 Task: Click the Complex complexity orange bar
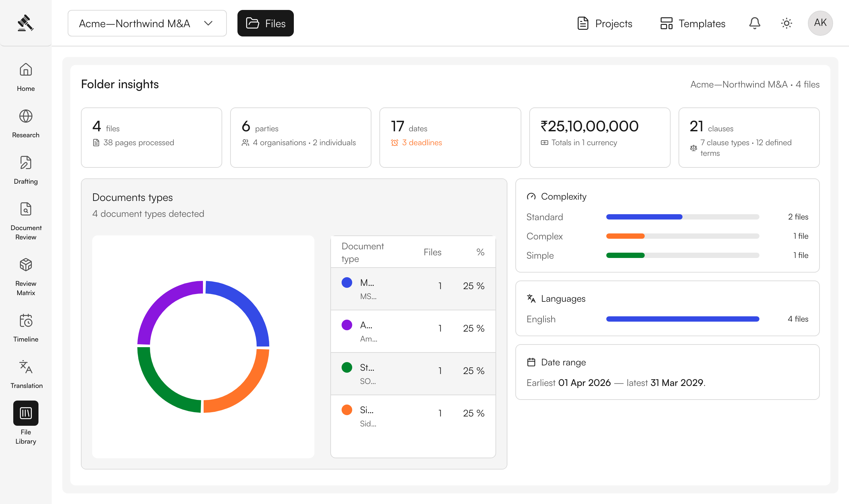(625, 236)
